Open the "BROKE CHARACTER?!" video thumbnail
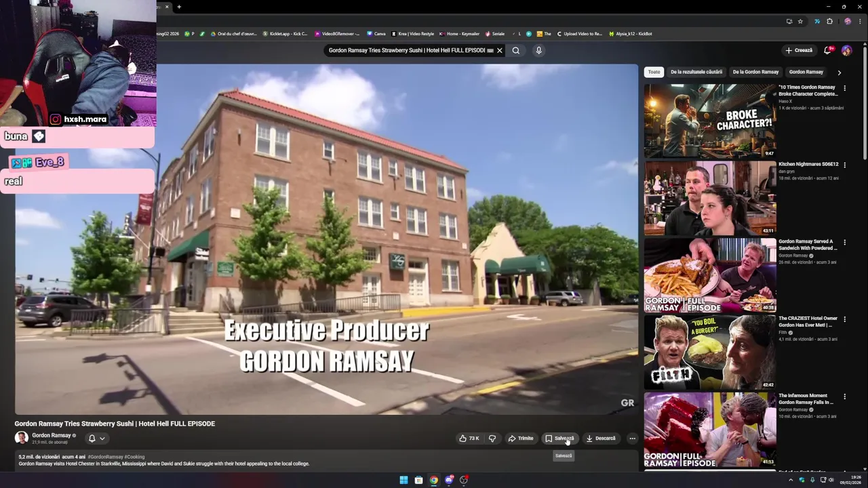Screen dimensions: 868x488 710,121
